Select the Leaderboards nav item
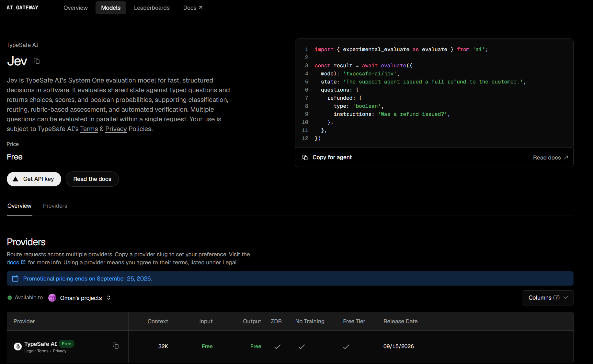 click(x=152, y=8)
